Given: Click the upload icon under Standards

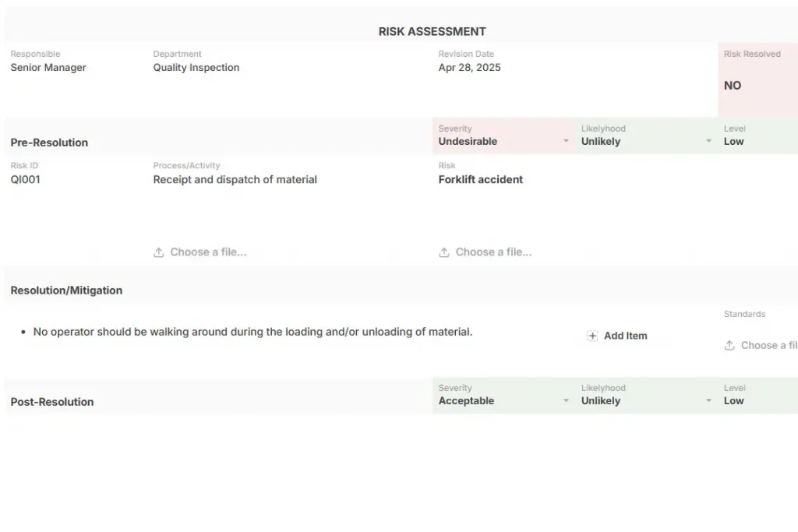Looking at the screenshot, I should click(729, 345).
